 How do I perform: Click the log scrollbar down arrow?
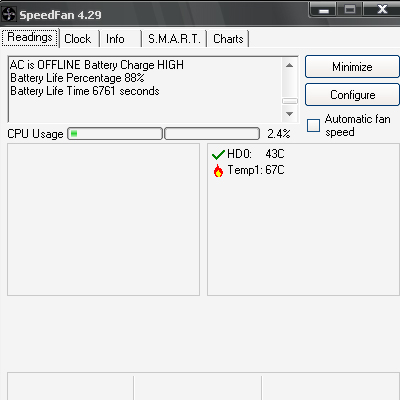pyautogui.click(x=289, y=114)
